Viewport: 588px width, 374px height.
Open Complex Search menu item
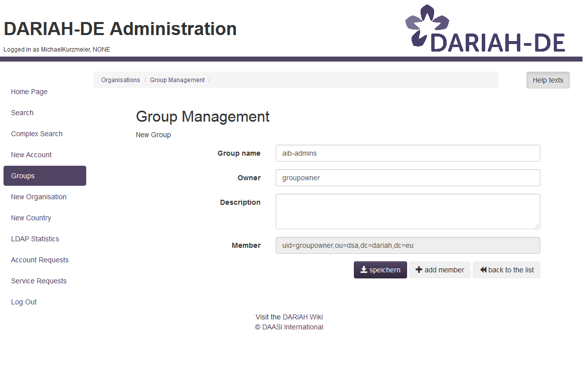tap(37, 134)
